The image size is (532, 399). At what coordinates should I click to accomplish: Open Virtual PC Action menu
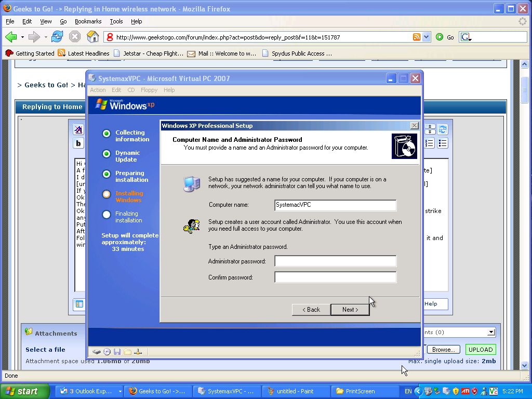tap(98, 90)
